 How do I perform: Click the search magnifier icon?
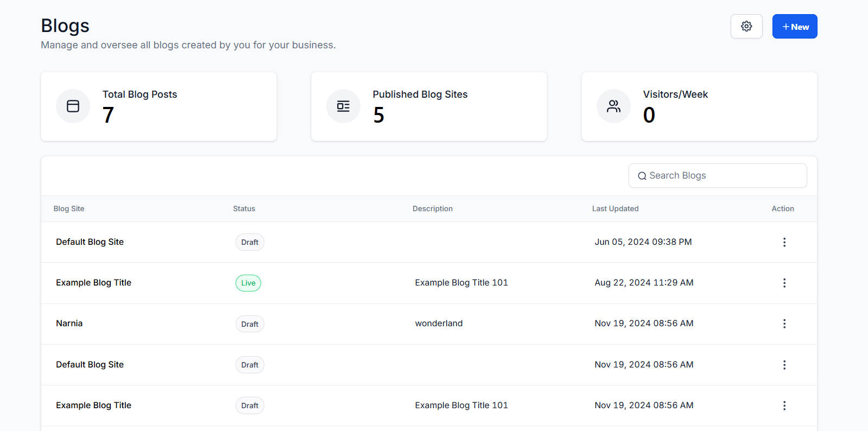pos(642,176)
